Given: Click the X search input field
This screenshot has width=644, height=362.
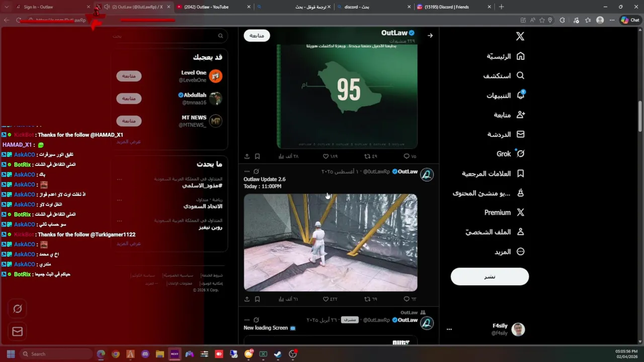Looking at the screenshot, I should [169, 36].
